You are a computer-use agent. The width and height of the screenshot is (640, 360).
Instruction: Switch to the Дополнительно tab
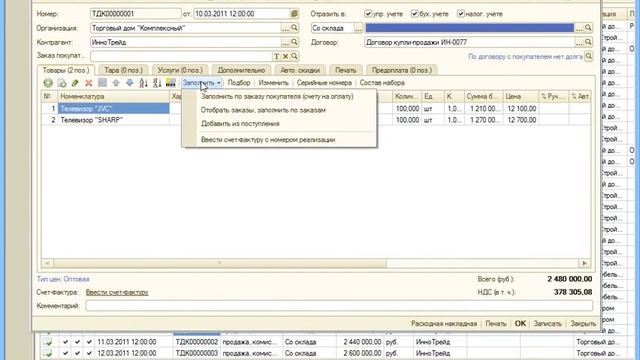point(241,70)
